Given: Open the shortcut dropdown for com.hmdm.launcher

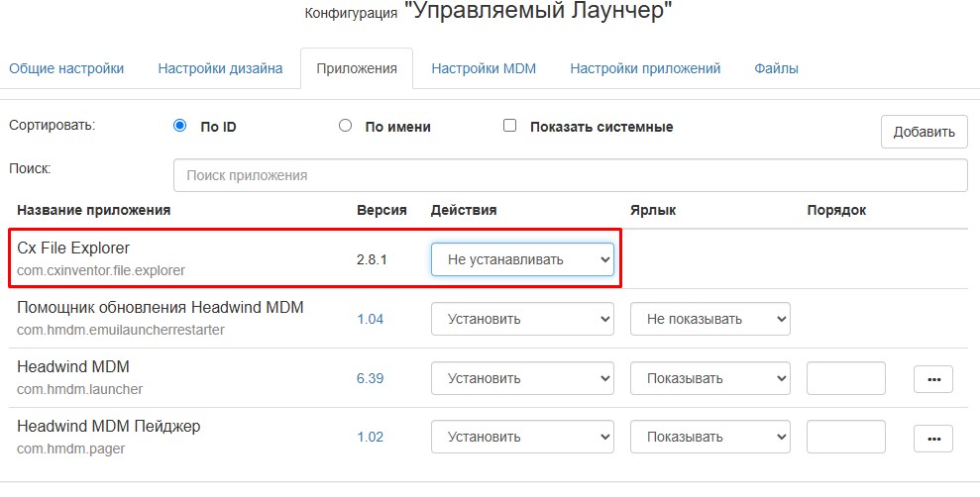Looking at the screenshot, I should [710, 378].
